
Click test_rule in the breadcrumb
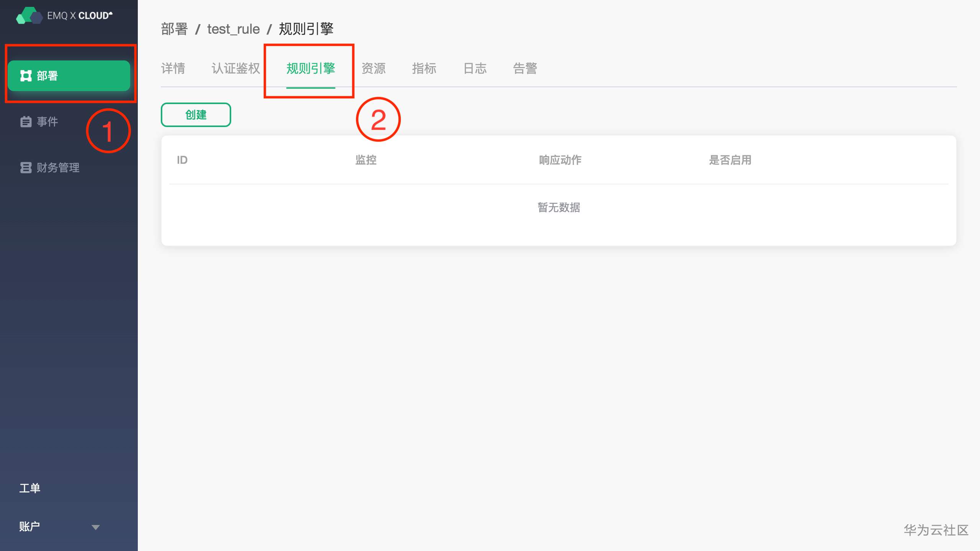(234, 29)
